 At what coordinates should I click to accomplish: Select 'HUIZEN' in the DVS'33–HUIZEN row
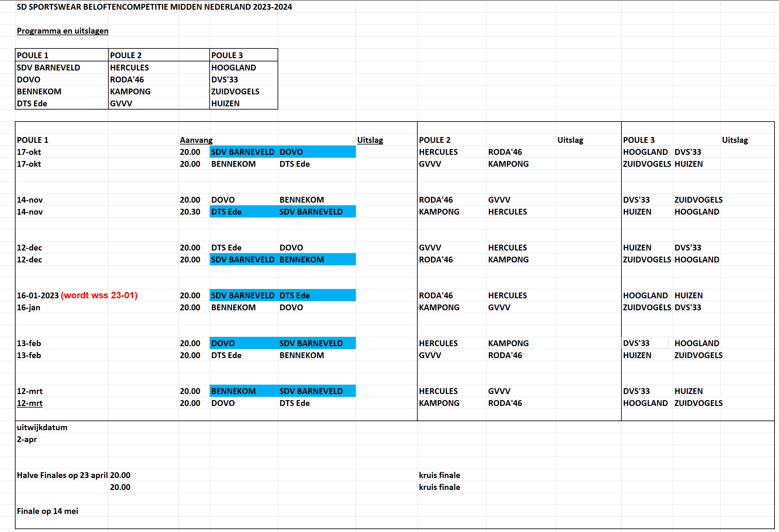click(688, 391)
